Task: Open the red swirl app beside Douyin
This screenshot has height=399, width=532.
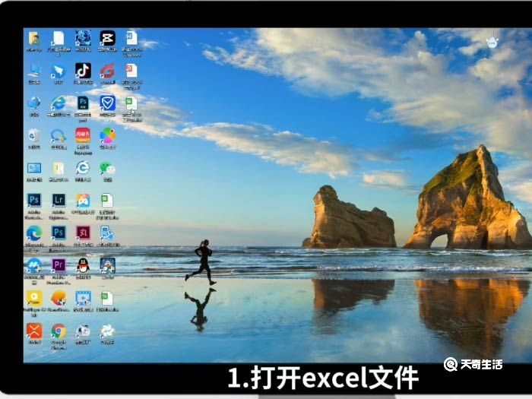Action: tap(107, 71)
